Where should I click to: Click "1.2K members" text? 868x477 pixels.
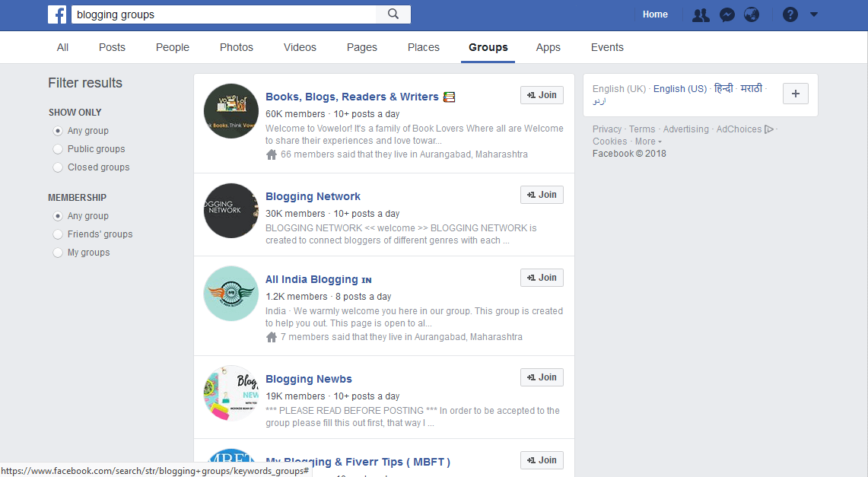point(296,297)
